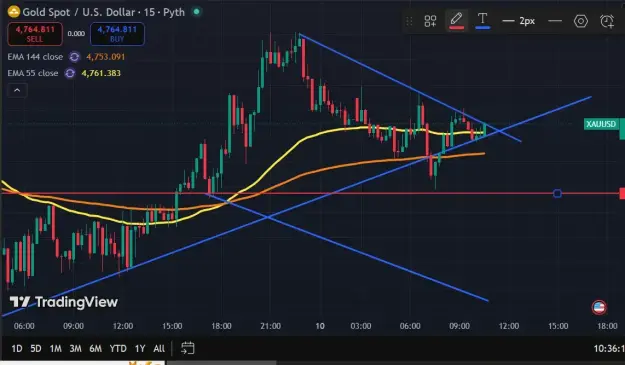
Task: Select the EMA 55 close legend
Action: tap(33, 73)
